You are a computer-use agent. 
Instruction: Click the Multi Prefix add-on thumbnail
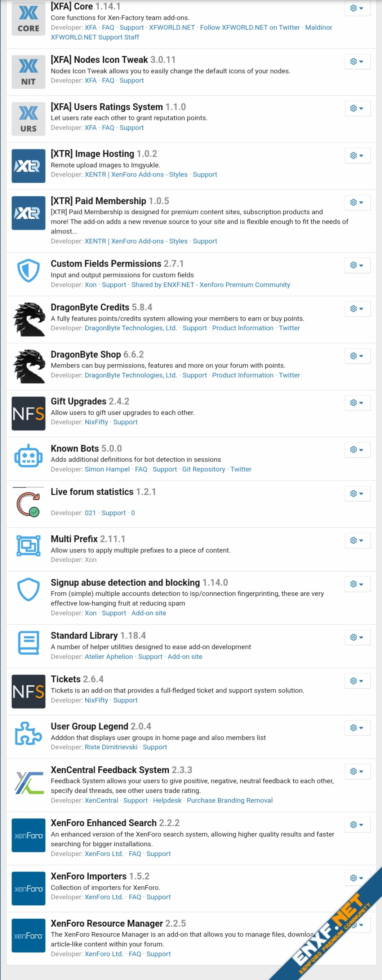pyautogui.click(x=28, y=545)
